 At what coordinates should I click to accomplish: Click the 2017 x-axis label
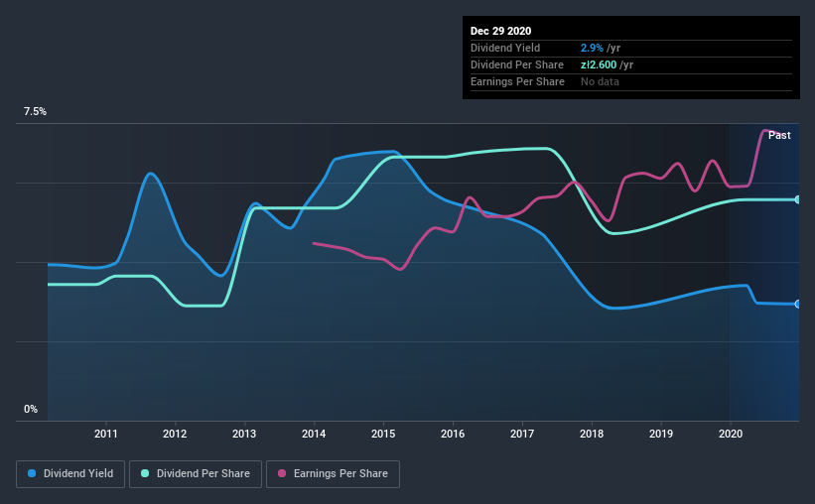pos(522,434)
